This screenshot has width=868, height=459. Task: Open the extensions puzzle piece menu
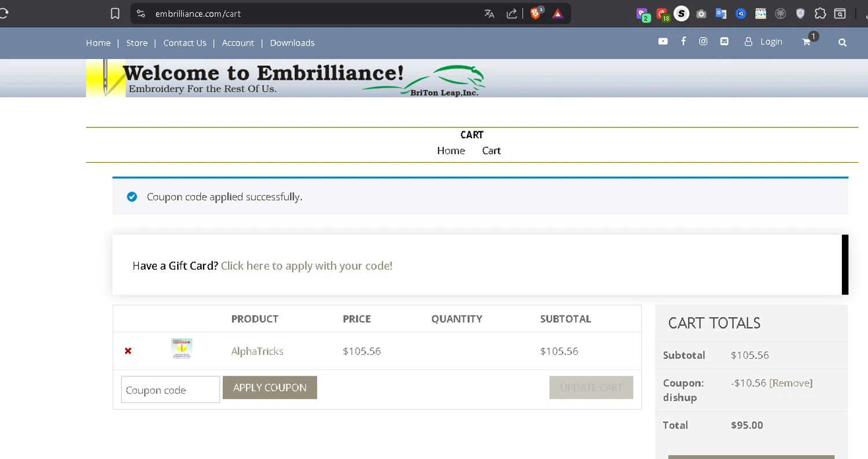(x=820, y=13)
